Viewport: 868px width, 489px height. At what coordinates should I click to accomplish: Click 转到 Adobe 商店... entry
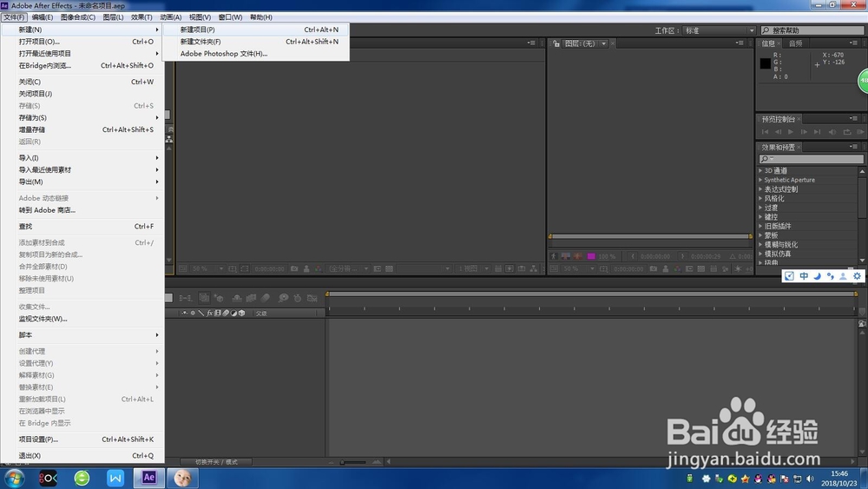(x=82, y=210)
